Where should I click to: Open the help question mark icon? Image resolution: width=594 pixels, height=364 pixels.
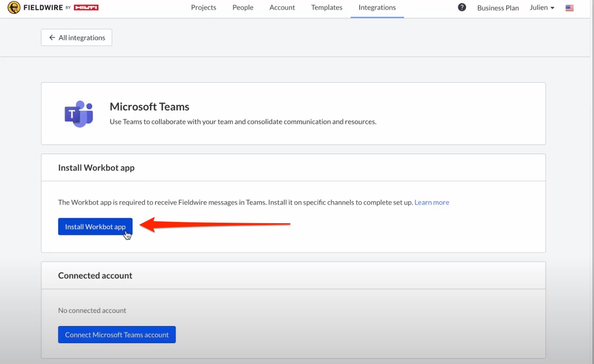(462, 7)
